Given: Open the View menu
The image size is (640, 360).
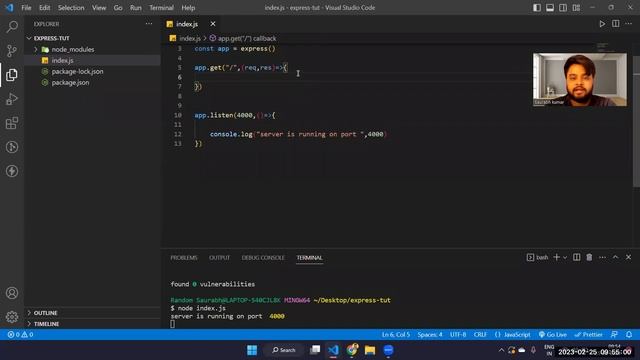Looking at the screenshot, I should click(99, 8).
